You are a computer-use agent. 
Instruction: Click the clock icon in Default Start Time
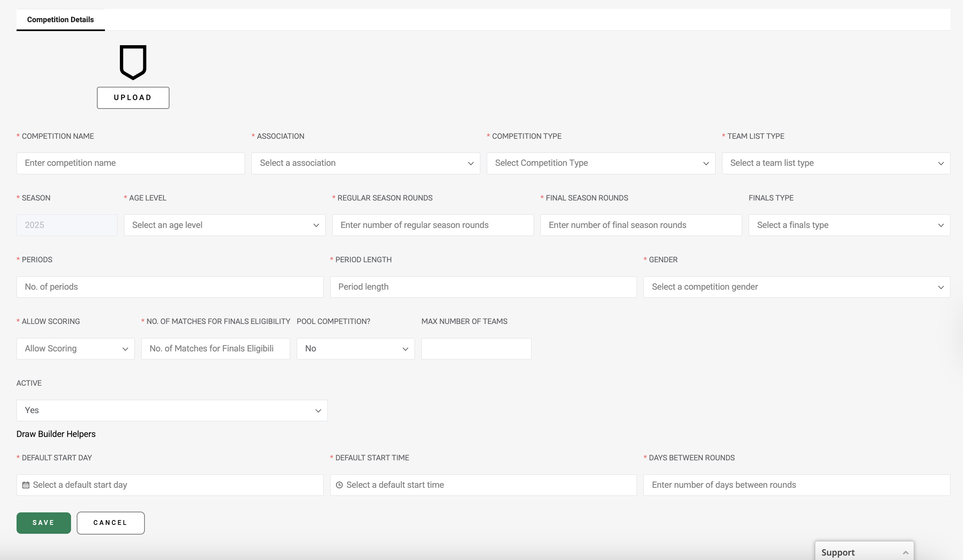coord(339,485)
